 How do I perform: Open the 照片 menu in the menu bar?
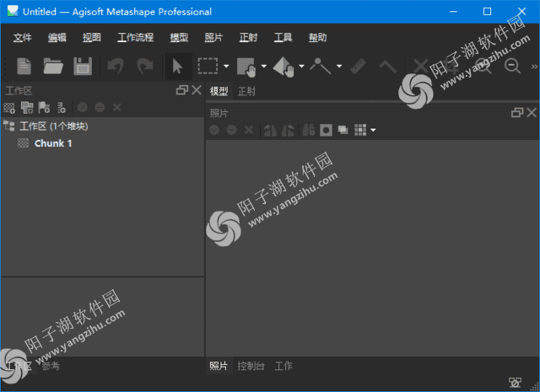point(213,37)
